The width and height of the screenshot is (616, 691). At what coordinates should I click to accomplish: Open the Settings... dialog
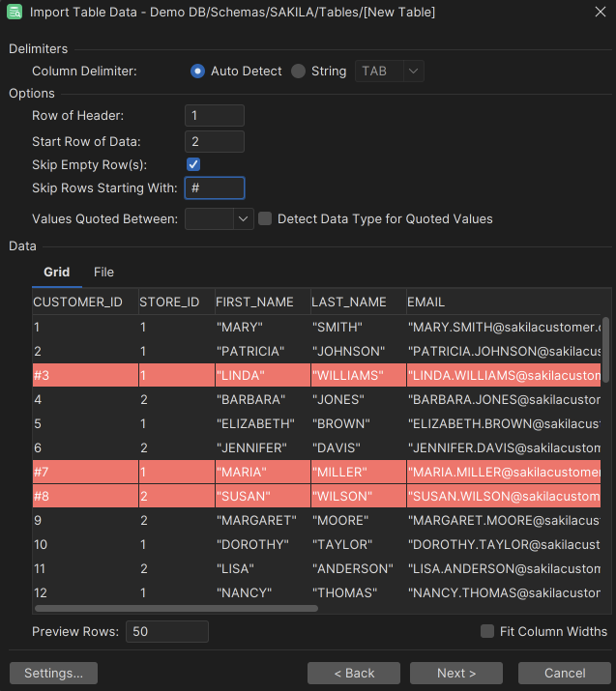53,673
